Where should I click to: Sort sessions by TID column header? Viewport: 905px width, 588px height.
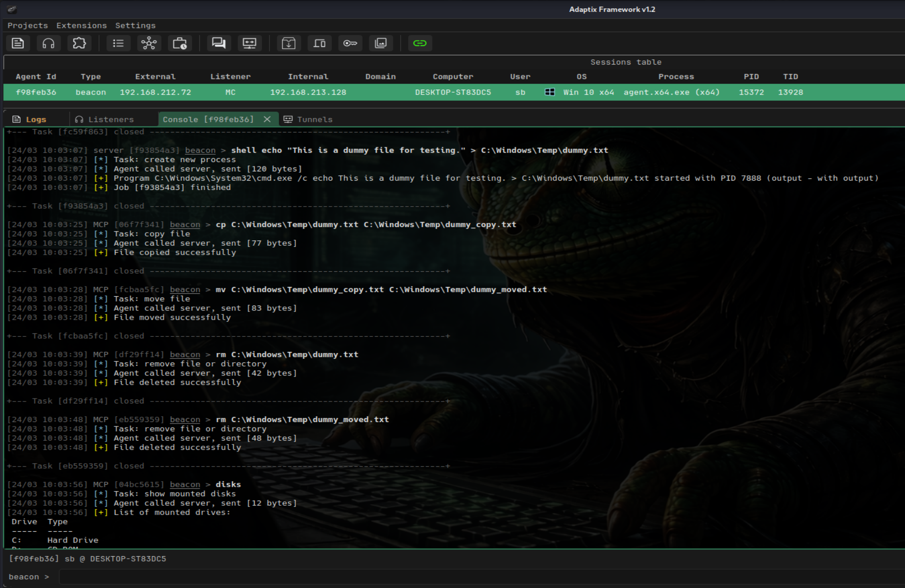point(790,77)
